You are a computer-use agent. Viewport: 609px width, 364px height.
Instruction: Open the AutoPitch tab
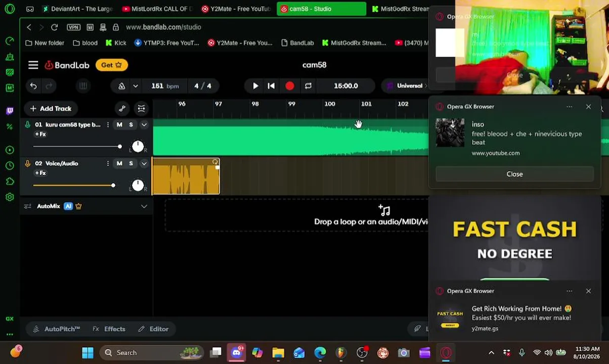coord(57,329)
